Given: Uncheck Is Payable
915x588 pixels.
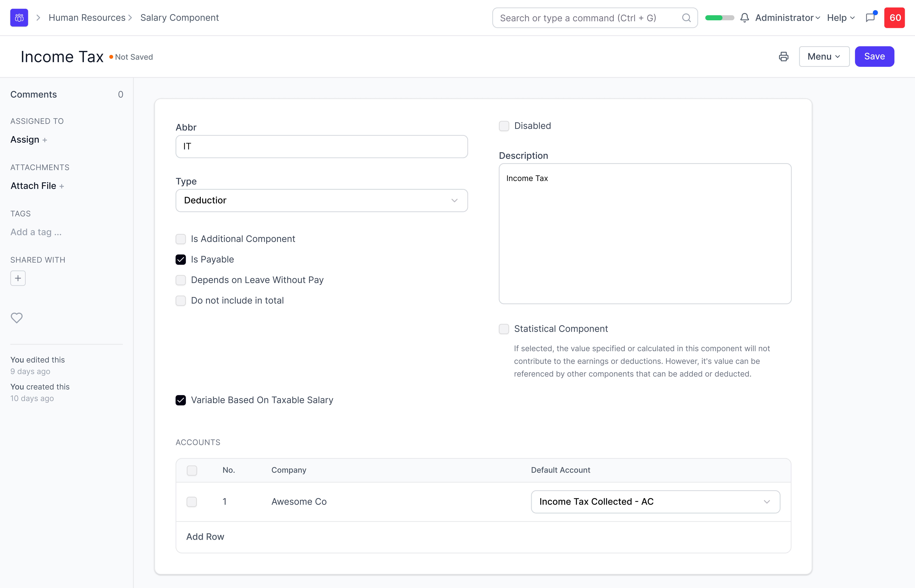Looking at the screenshot, I should point(181,260).
